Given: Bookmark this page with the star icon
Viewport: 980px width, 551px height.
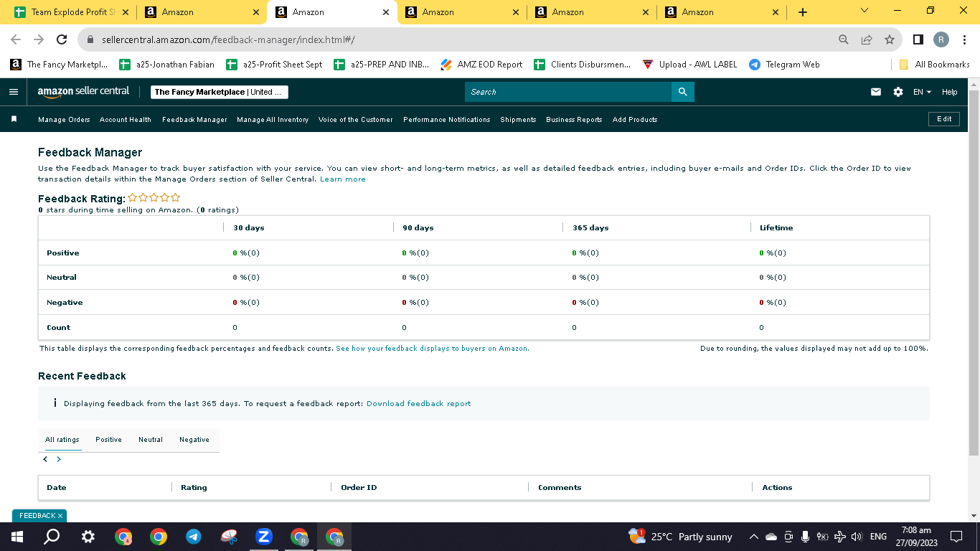Looking at the screenshot, I should (x=890, y=39).
